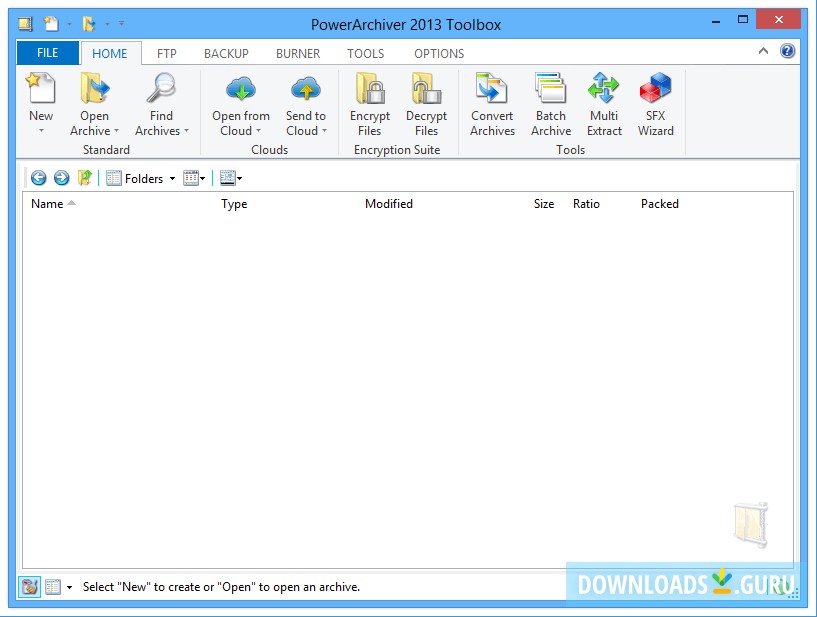Go back with the blue back arrow
Viewport: 817px width, 617px height.
tap(39, 178)
